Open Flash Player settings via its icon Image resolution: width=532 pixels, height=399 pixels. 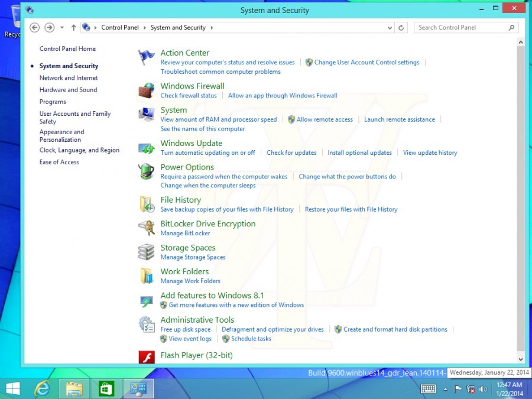[x=147, y=356]
